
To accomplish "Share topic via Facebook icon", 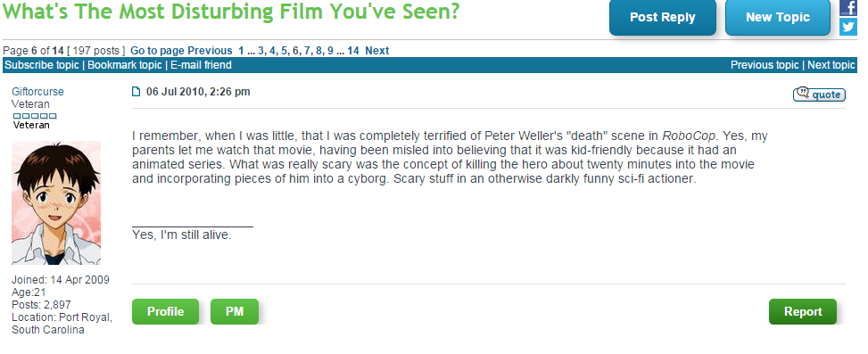I will [848, 8].
